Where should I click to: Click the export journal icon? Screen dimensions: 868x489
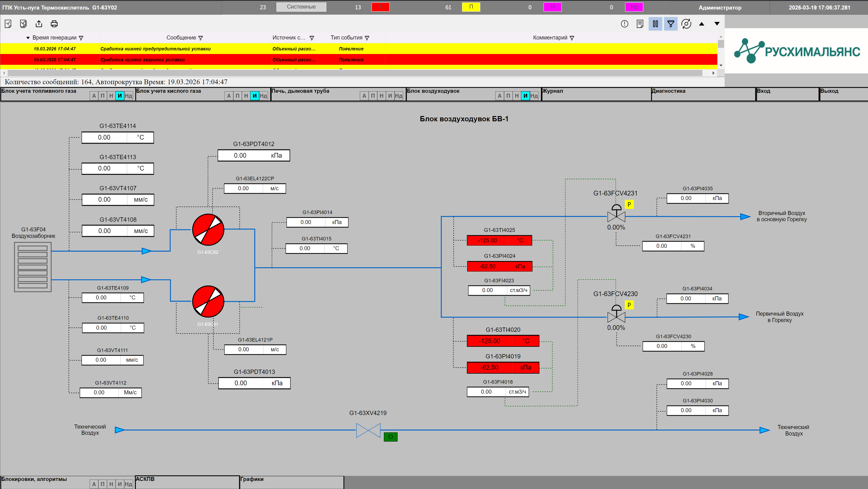(x=39, y=24)
